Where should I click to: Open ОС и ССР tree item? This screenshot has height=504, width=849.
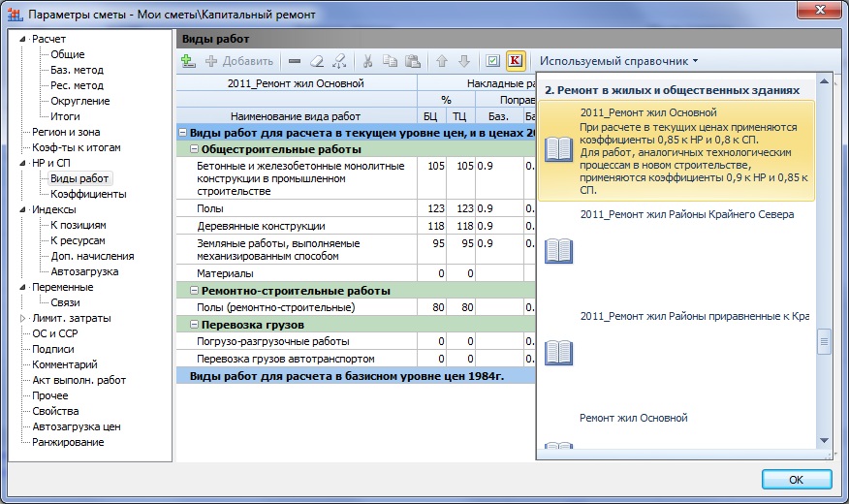(54, 333)
